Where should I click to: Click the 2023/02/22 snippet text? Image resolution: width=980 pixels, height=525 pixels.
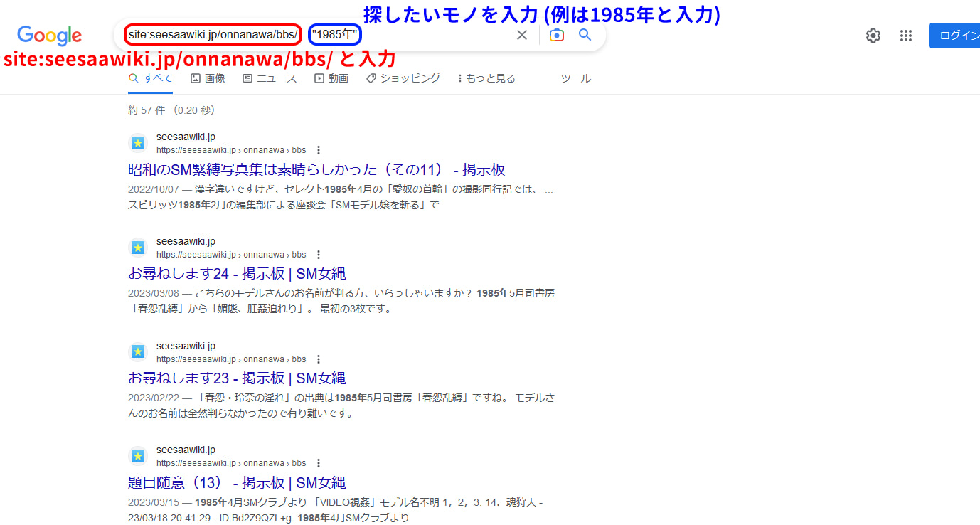341,405
